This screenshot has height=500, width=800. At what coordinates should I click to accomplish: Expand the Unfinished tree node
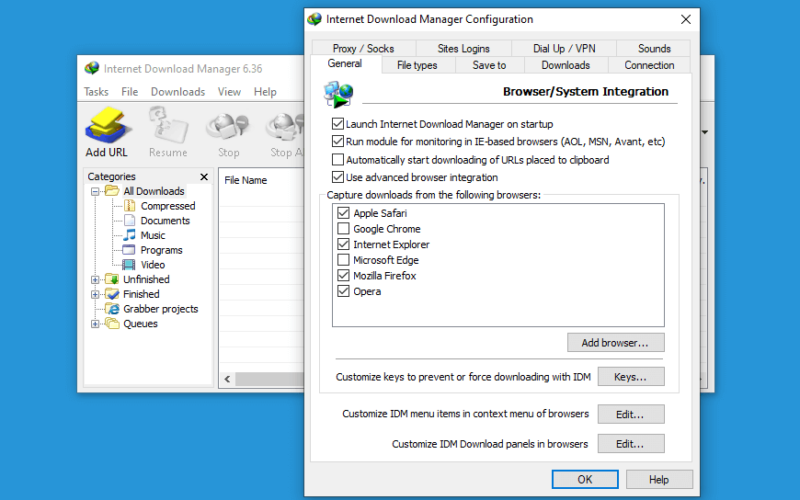[x=95, y=280]
